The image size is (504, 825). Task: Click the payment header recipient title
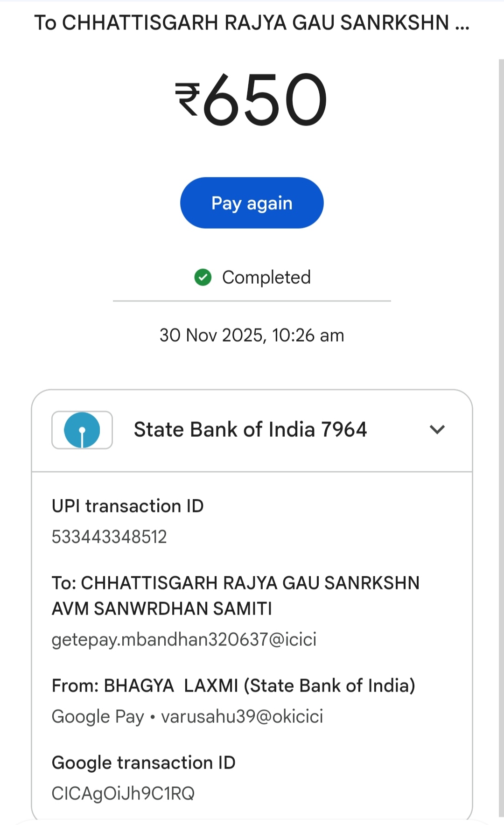coord(252,22)
